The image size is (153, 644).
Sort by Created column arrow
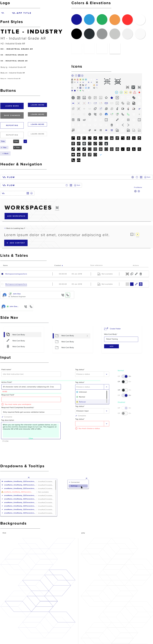point(62,266)
